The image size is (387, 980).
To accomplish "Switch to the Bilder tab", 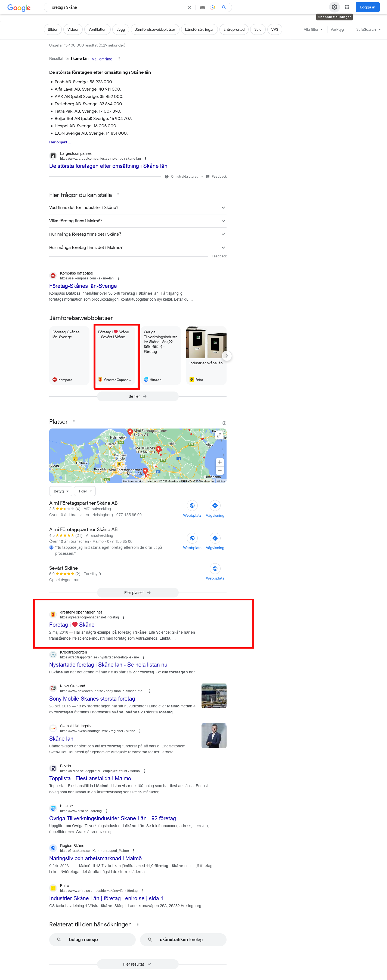I will pyautogui.click(x=53, y=29).
